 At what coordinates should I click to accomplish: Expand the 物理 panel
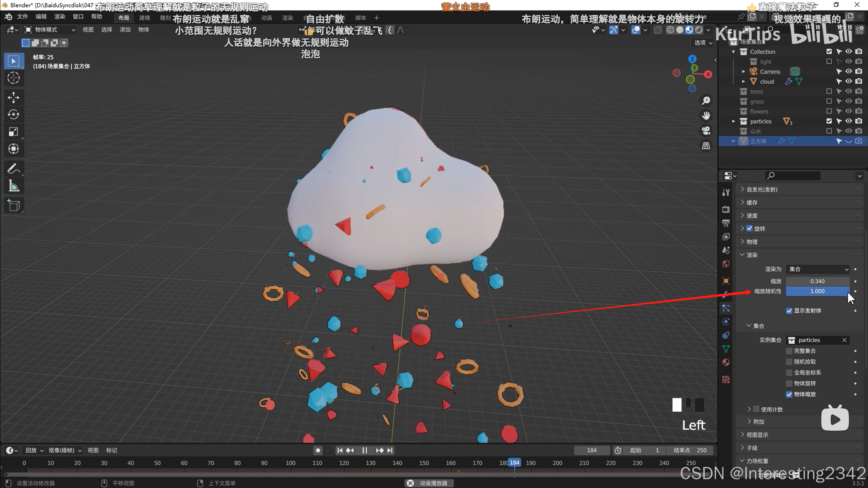[752, 242]
